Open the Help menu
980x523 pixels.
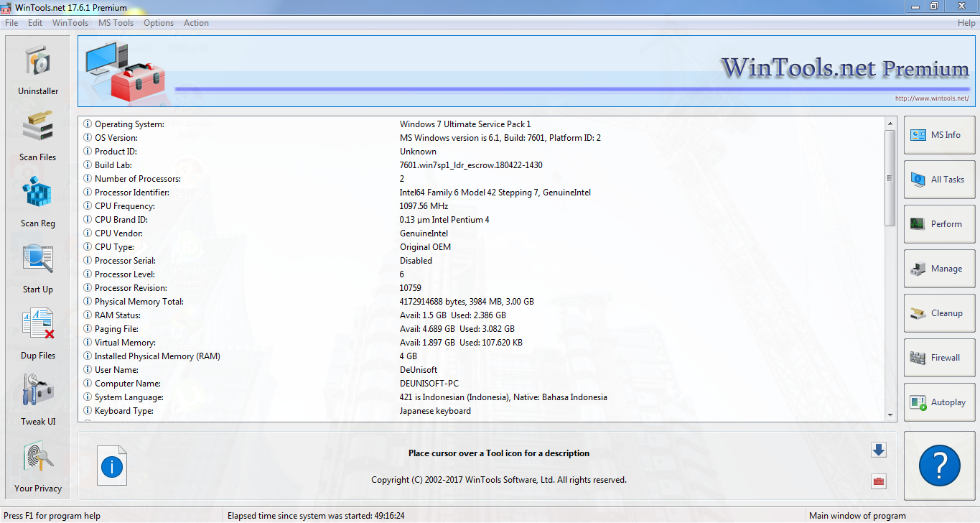tap(966, 23)
